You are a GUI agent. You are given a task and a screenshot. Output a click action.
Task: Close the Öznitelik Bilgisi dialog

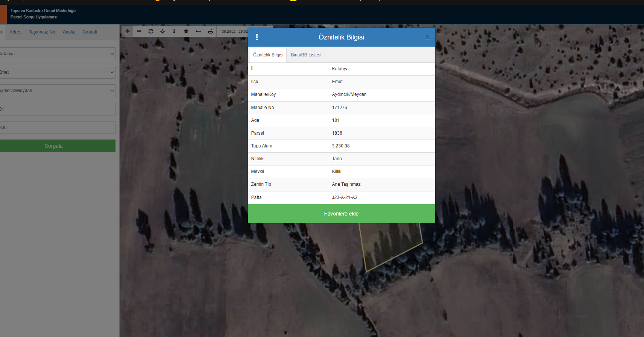pyautogui.click(x=427, y=37)
